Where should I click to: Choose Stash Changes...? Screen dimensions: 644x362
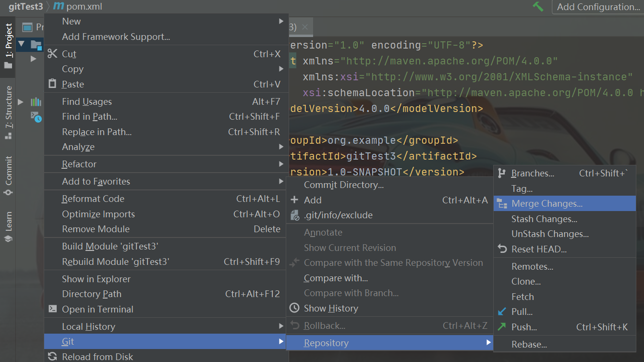tap(565, 219)
